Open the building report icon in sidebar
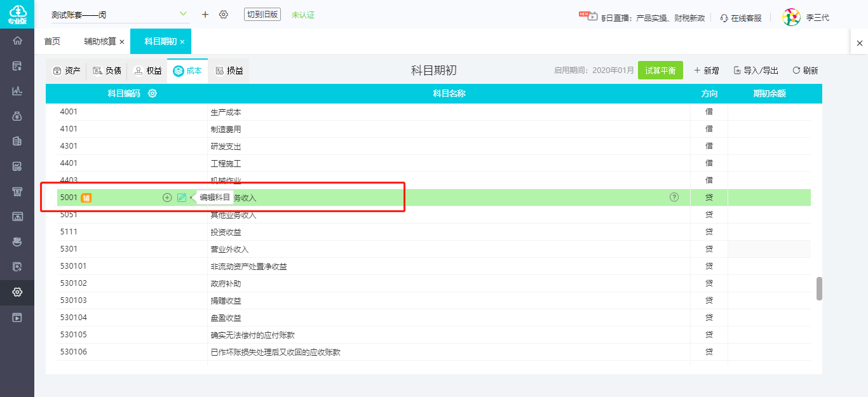868x397 pixels. 17,141
